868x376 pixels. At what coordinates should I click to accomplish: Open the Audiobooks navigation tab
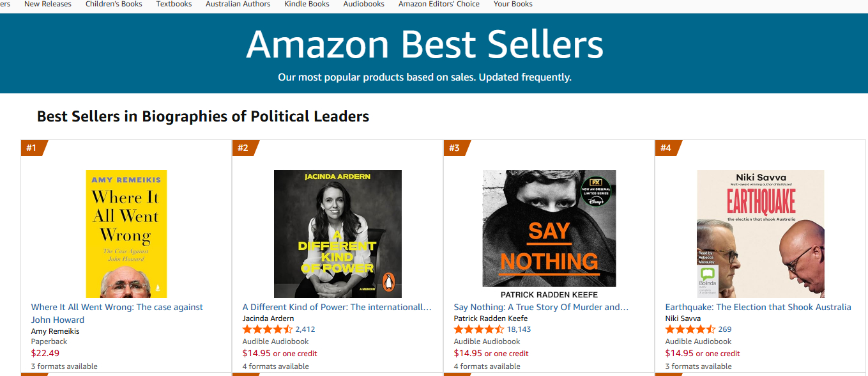pos(363,4)
